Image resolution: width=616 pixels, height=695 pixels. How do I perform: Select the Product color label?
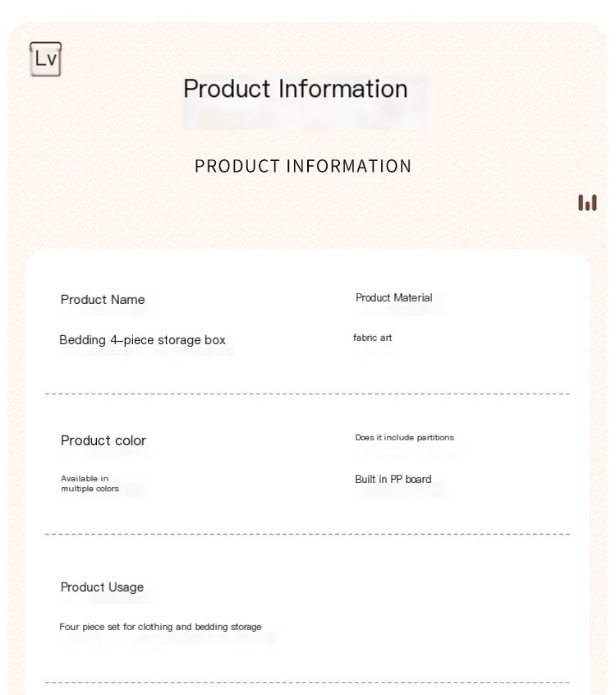103,440
